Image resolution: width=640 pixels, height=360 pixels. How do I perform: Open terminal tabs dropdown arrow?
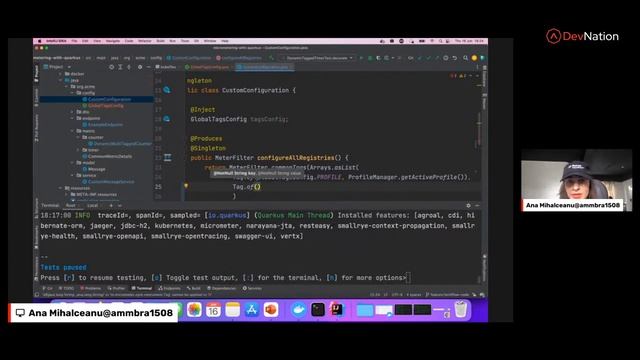pos(119,205)
